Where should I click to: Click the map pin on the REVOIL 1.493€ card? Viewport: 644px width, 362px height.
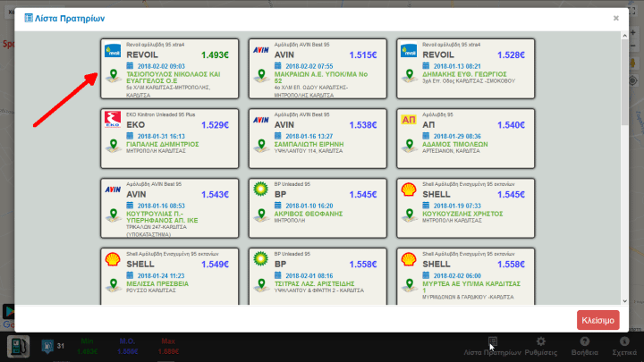tap(114, 76)
